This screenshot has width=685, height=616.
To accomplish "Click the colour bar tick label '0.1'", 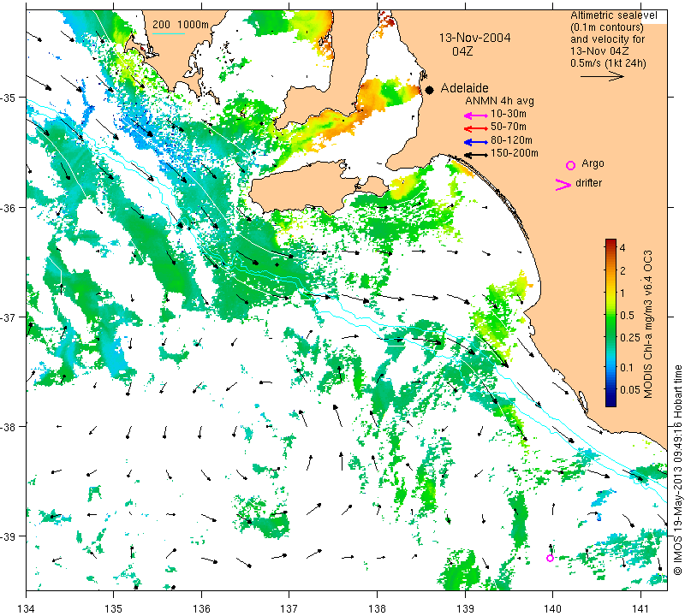I will pos(627,367).
